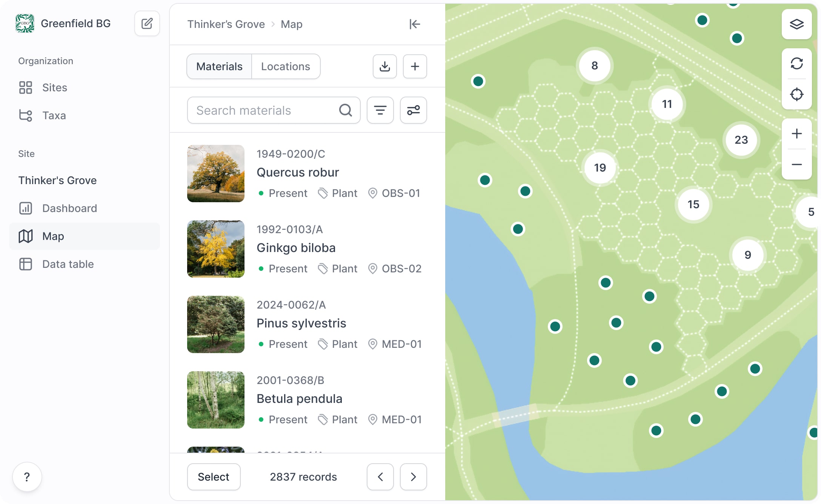
Task: Click the funnel filter icon
Action: [380, 110]
